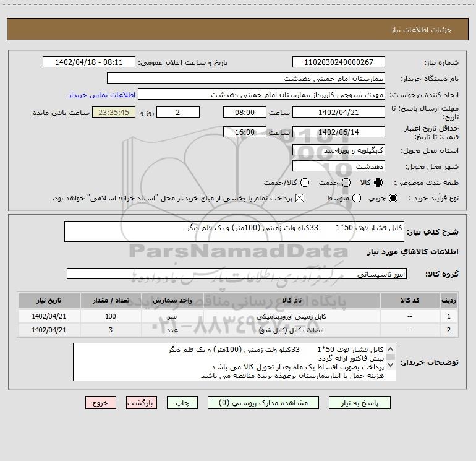Click row 1 date 1402/04/21 in table
Screen dimensions: 476x461
pyautogui.click(x=49, y=316)
